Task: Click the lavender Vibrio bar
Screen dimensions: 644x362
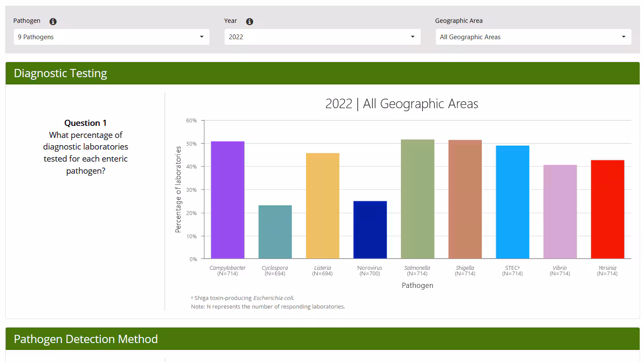Action: pyautogui.click(x=560, y=211)
